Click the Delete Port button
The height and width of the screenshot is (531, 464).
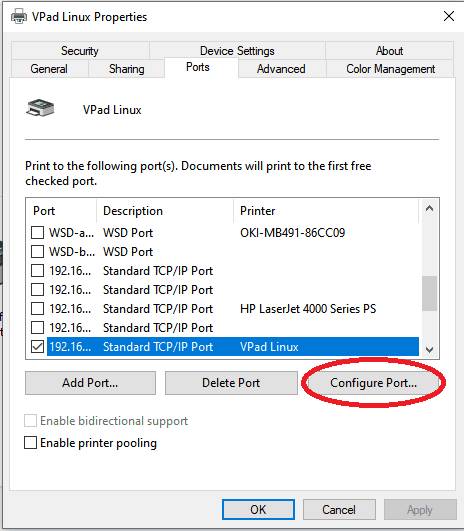tap(231, 383)
